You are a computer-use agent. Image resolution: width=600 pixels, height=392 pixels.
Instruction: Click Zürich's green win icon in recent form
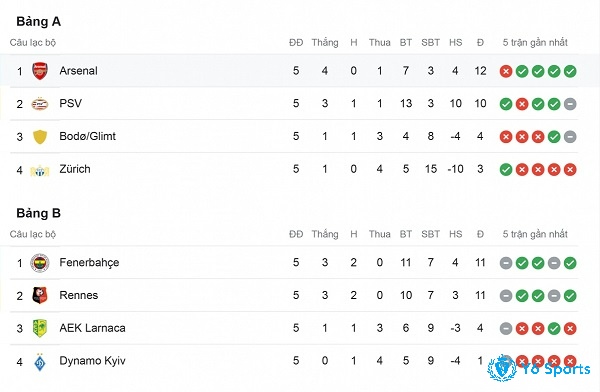(506, 170)
